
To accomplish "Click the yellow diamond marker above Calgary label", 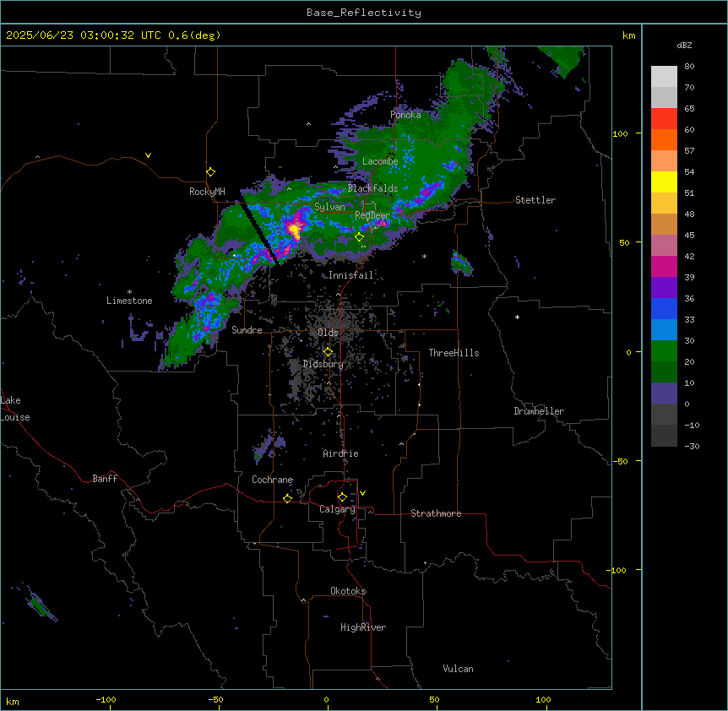I will pos(342,497).
